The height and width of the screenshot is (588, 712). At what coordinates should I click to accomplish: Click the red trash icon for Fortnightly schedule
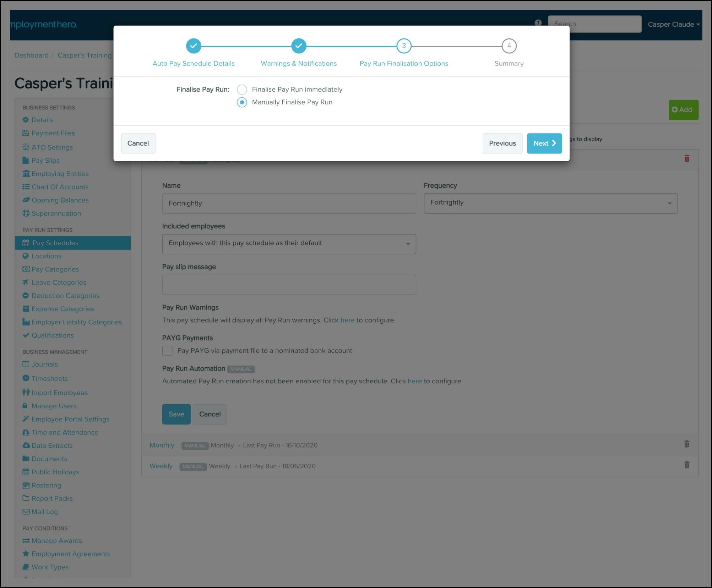(686, 158)
